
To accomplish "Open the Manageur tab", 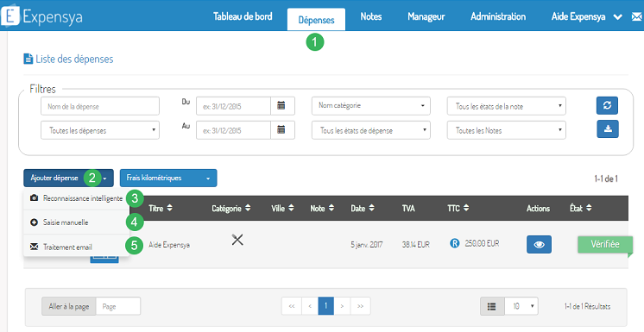I will 426,17.
